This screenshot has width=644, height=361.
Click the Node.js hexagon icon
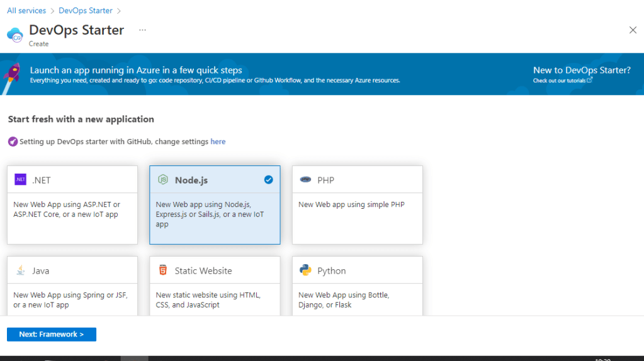[x=163, y=180]
